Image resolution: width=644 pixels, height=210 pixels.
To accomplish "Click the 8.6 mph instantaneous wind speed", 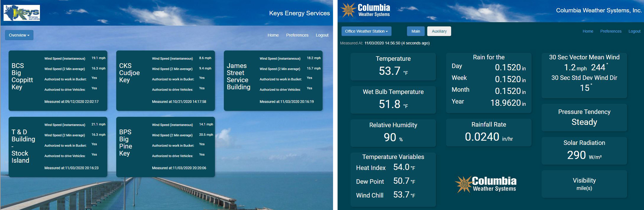I will click(205, 58).
